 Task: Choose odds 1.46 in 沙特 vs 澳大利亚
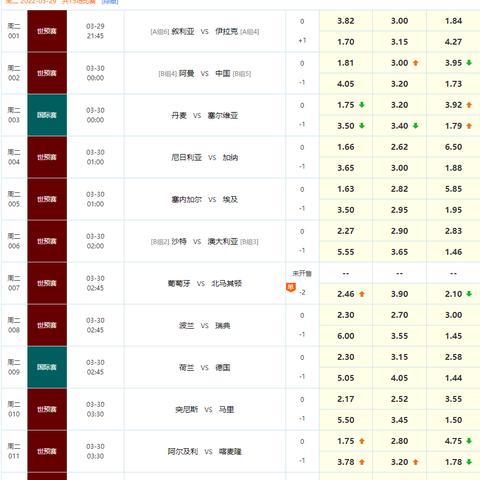point(453,252)
